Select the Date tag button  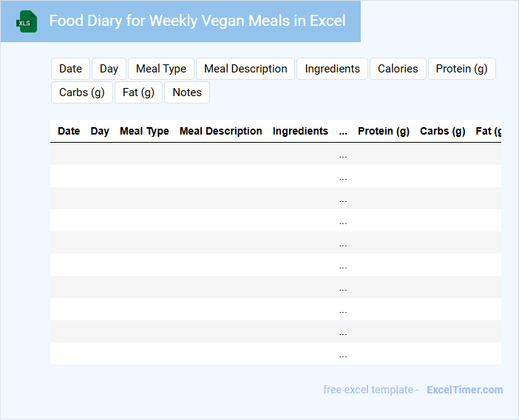pos(71,69)
